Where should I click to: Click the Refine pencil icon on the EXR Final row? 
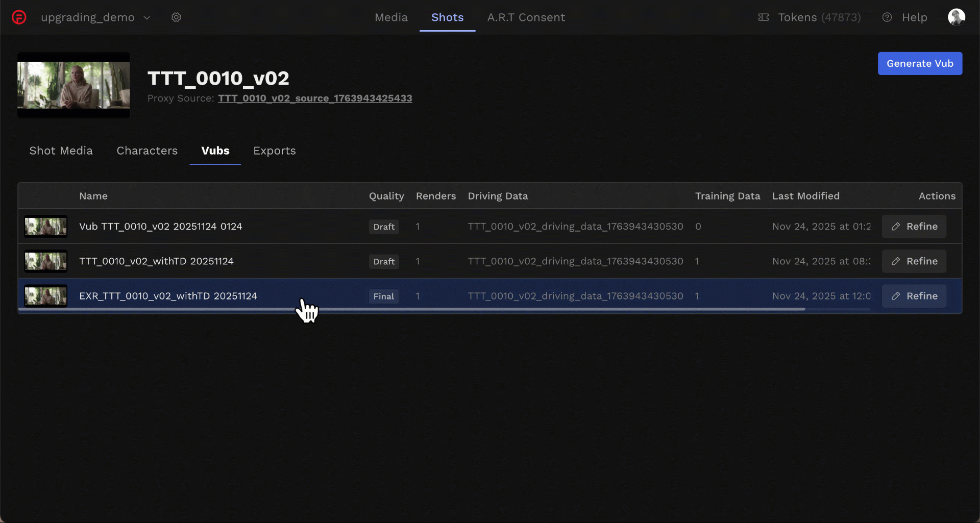pyautogui.click(x=897, y=296)
